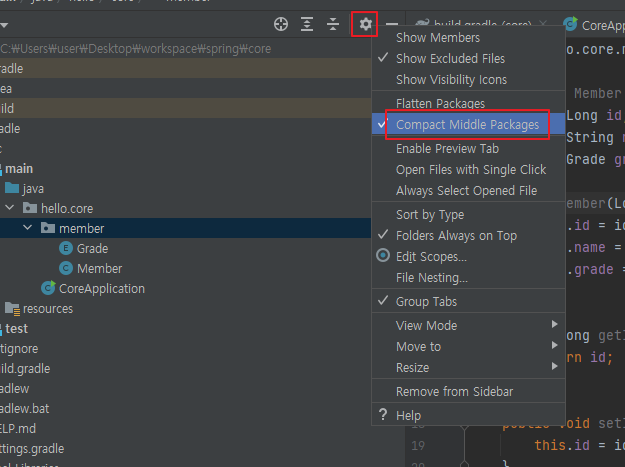Click 'this.id' code on line 19

click(x=562, y=445)
